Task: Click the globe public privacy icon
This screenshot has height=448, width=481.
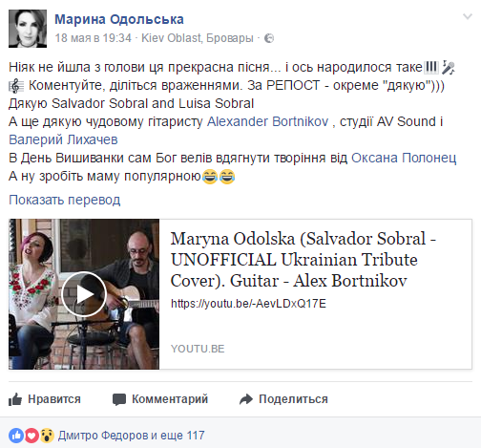Action: click(x=269, y=38)
